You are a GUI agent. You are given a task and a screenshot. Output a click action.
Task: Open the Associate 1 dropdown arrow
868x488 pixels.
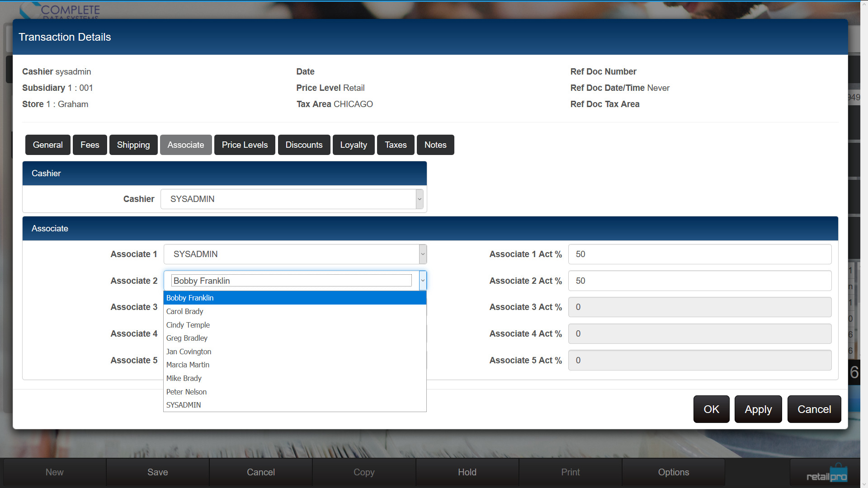(423, 254)
